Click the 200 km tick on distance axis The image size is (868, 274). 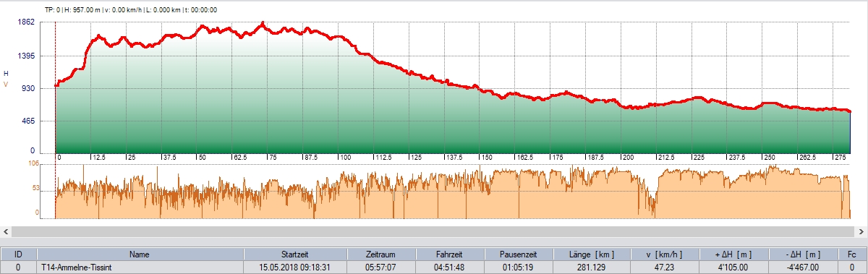(x=628, y=157)
